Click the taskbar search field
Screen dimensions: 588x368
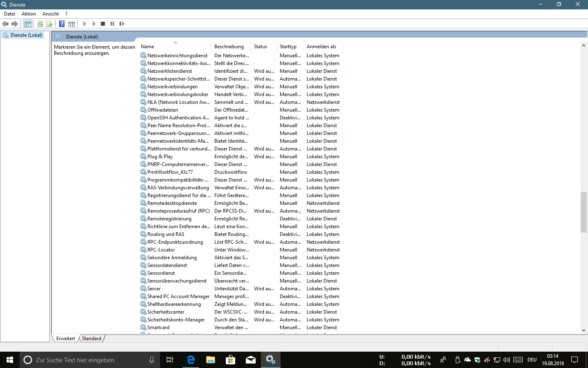90,360
